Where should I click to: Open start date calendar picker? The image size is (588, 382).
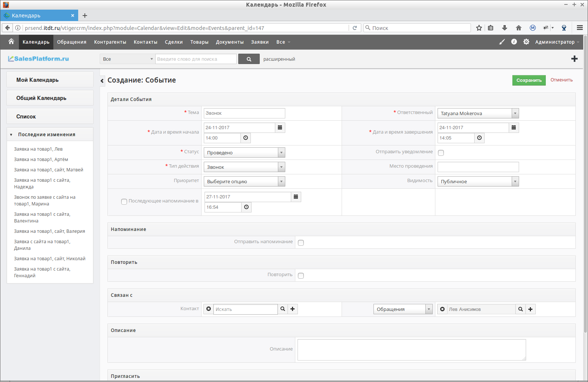[280, 127]
